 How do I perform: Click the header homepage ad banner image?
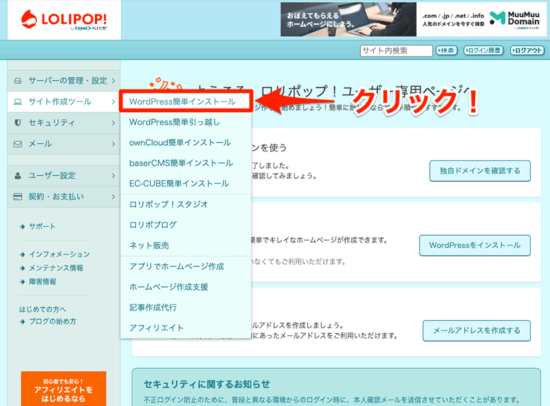[x=348, y=19]
